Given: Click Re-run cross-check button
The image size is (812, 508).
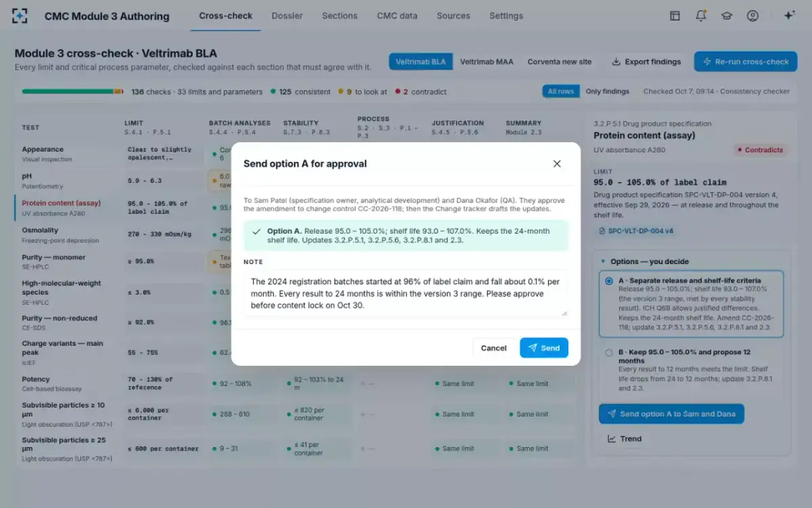Looking at the screenshot, I should (x=746, y=62).
